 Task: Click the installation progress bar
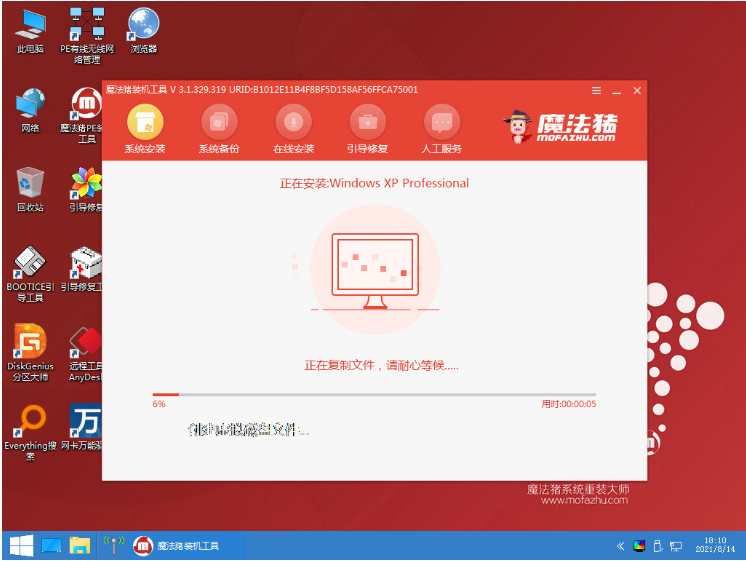[x=374, y=394]
